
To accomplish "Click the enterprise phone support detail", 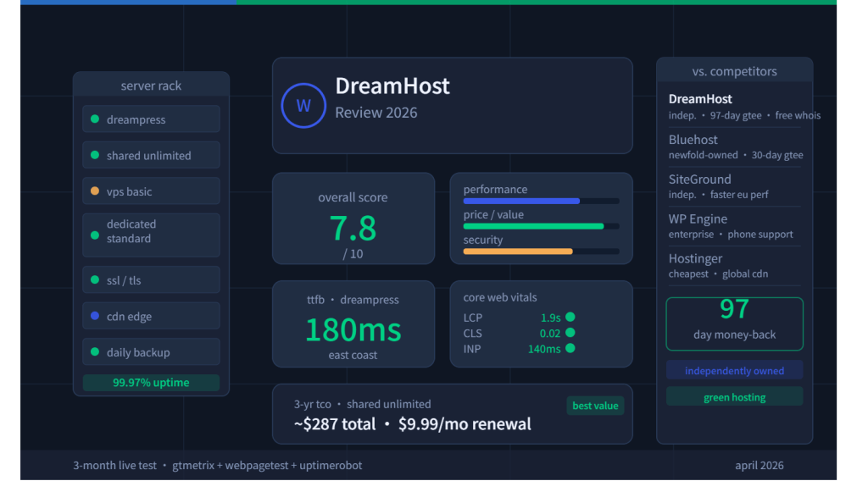I will 731,234.
